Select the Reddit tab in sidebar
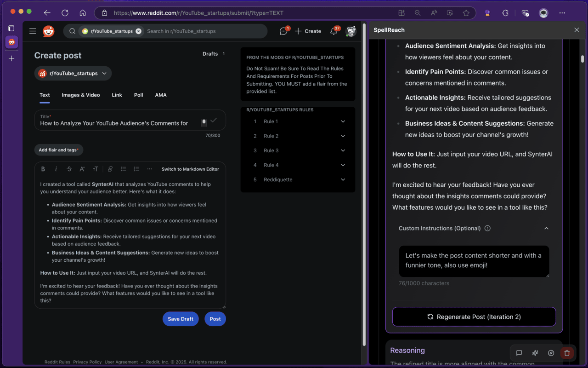Viewport: 588px width, 368px height. 11,42
